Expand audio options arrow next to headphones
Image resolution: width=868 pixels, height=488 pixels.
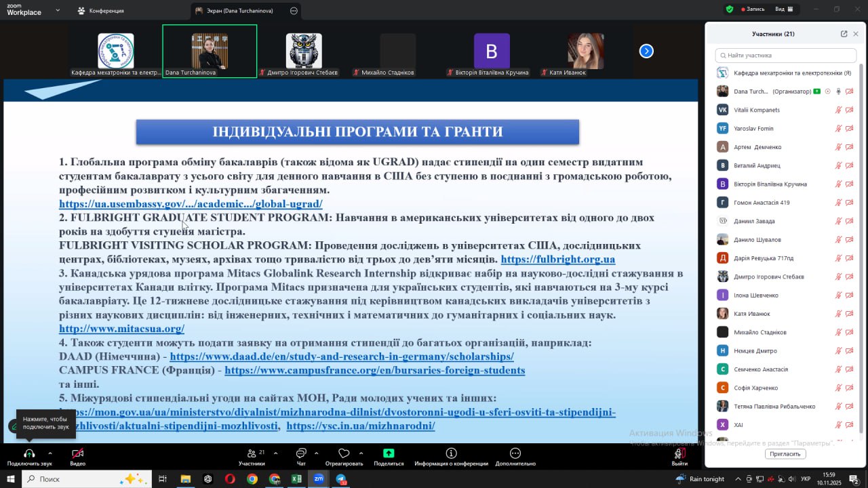(x=50, y=453)
